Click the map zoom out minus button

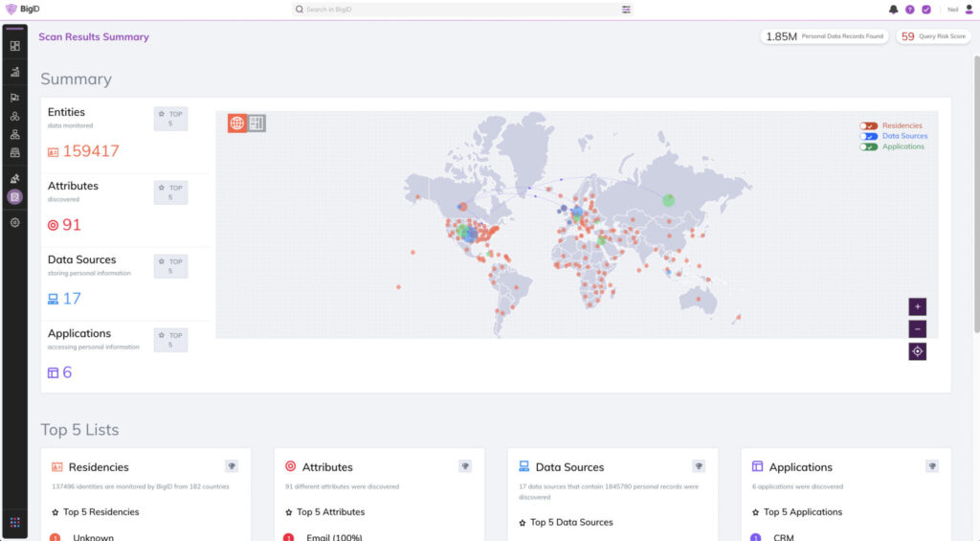click(918, 328)
